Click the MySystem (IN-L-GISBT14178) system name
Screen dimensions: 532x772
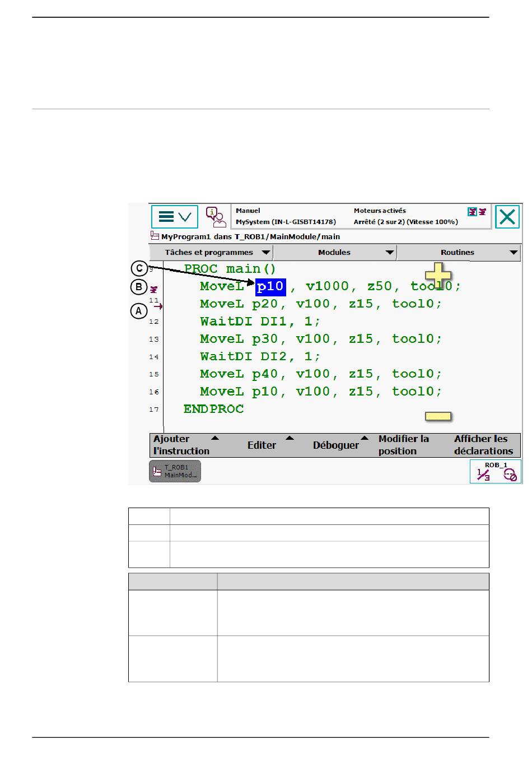(286, 222)
